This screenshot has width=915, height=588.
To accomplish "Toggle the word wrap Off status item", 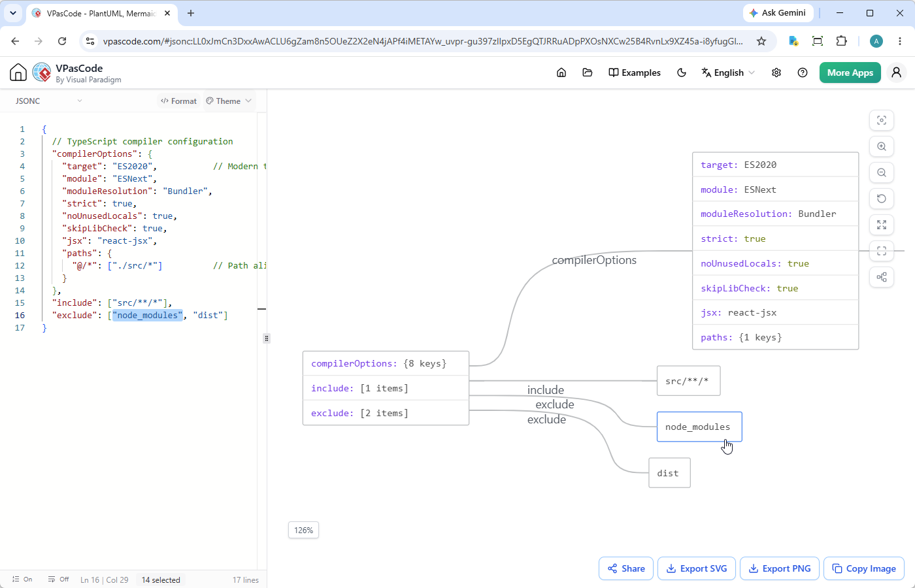I will click(58, 580).
